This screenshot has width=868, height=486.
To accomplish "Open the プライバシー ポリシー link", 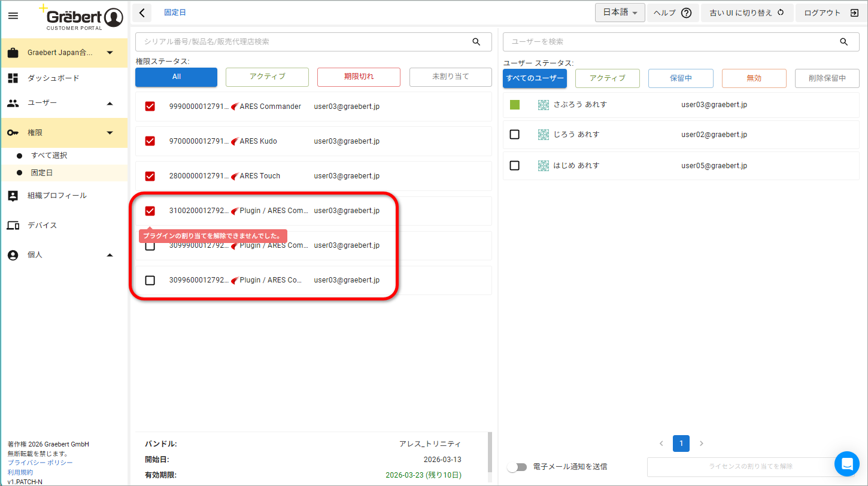I will 40,463.
